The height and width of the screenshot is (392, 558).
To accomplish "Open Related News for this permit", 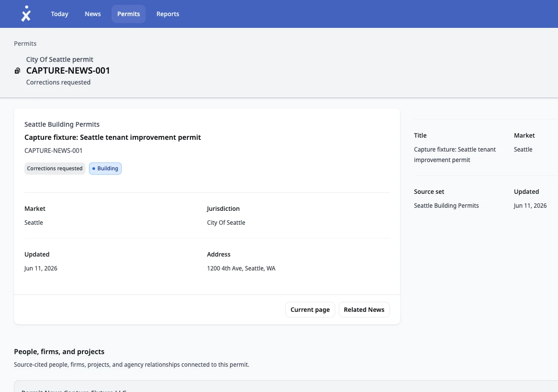I will (x=364, y=310).
